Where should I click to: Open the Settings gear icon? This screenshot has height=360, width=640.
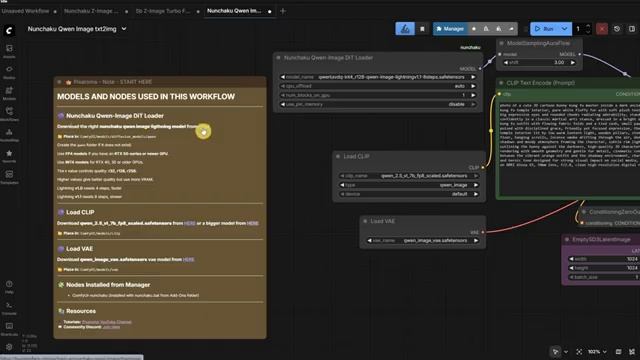[9, 347]
